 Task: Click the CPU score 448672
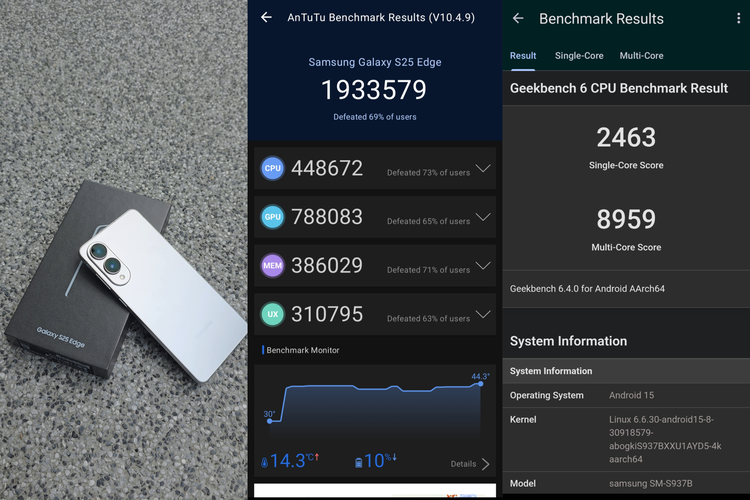click(x=327, y=168)
